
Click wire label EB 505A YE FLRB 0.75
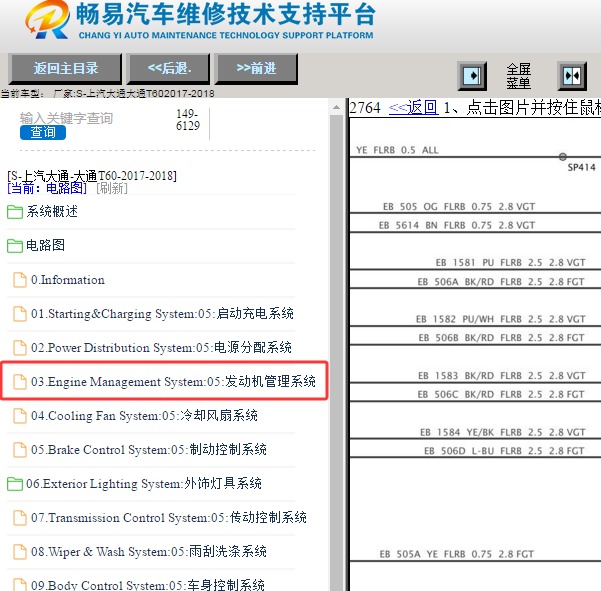456,554
